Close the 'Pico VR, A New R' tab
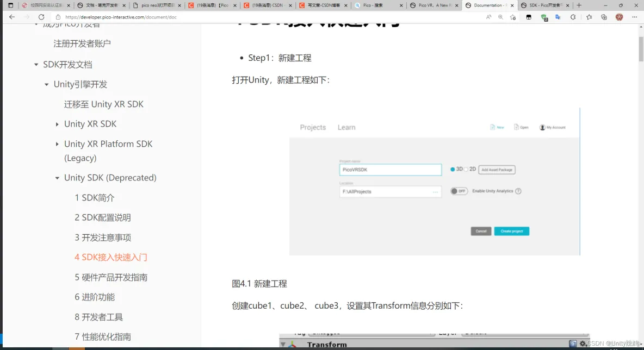 (x=457, y=5)
